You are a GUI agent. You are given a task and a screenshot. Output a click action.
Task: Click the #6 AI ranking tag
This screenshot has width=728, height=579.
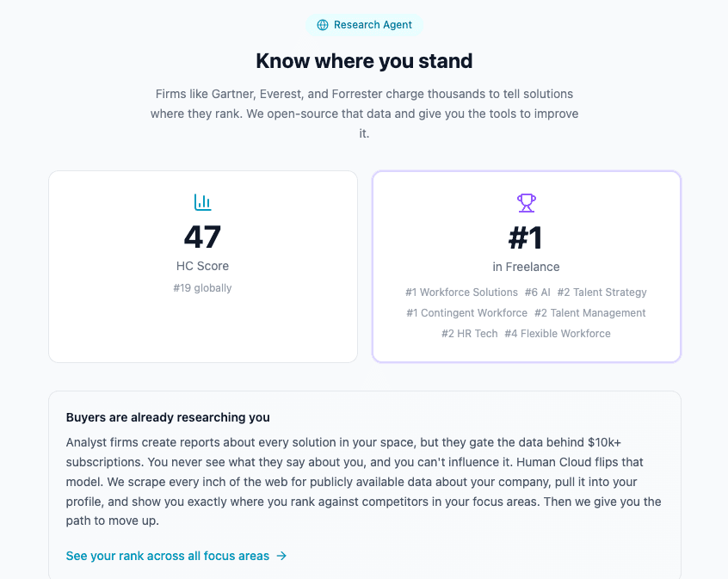click(x=537, y=292)
